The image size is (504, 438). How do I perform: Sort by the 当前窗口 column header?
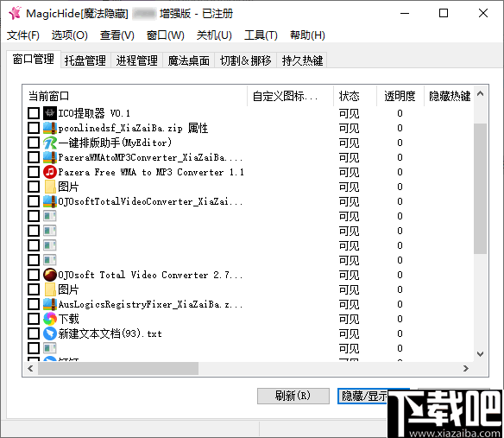pyautogui.click(x=135, y=96)
